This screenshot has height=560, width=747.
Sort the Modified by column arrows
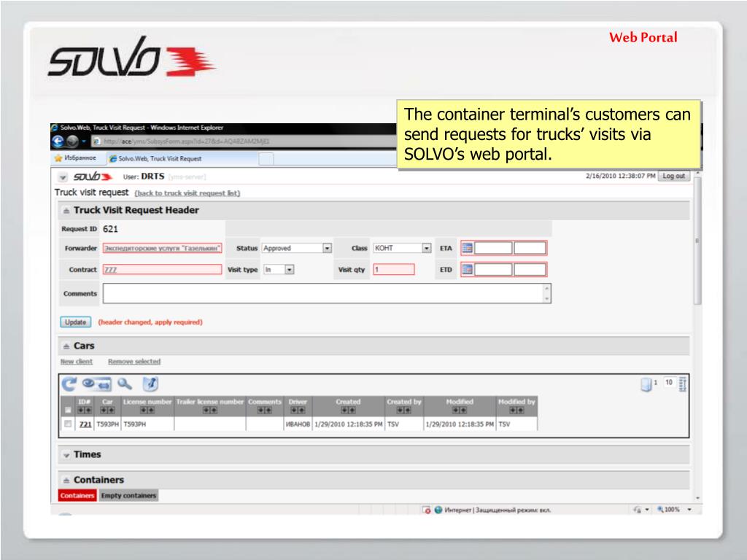(516, 410)
